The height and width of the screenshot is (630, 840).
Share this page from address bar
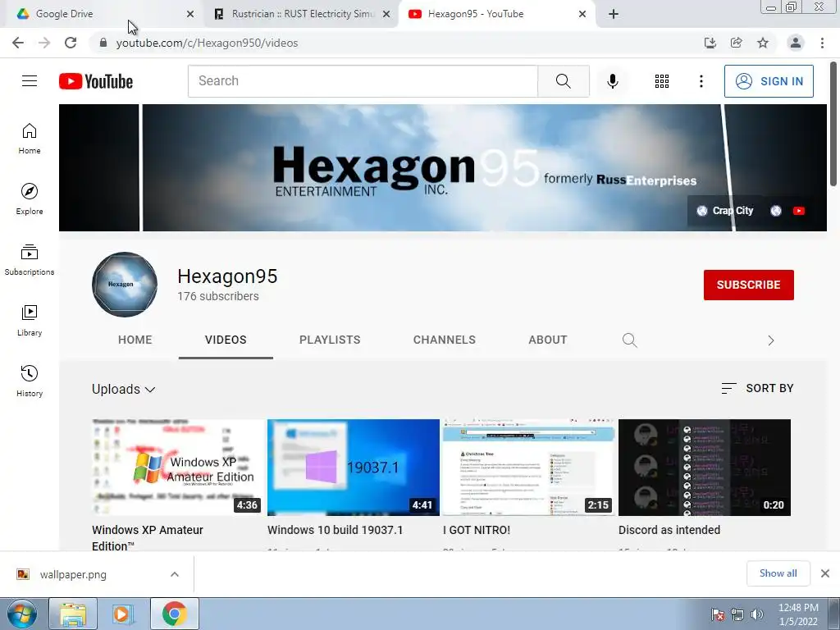[x=736, y=43]
